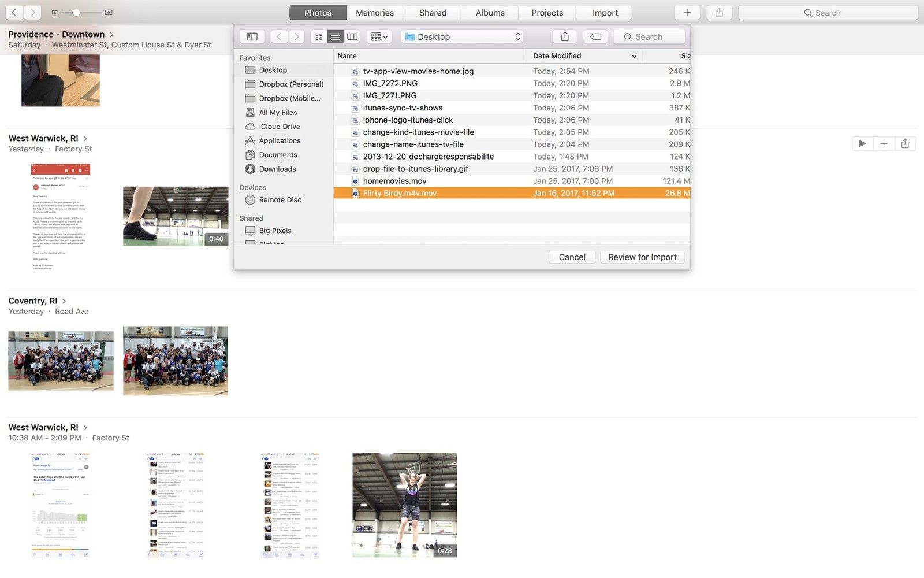Open the item arrangement dropdown
924x578 pixels.
pos(379,36)
